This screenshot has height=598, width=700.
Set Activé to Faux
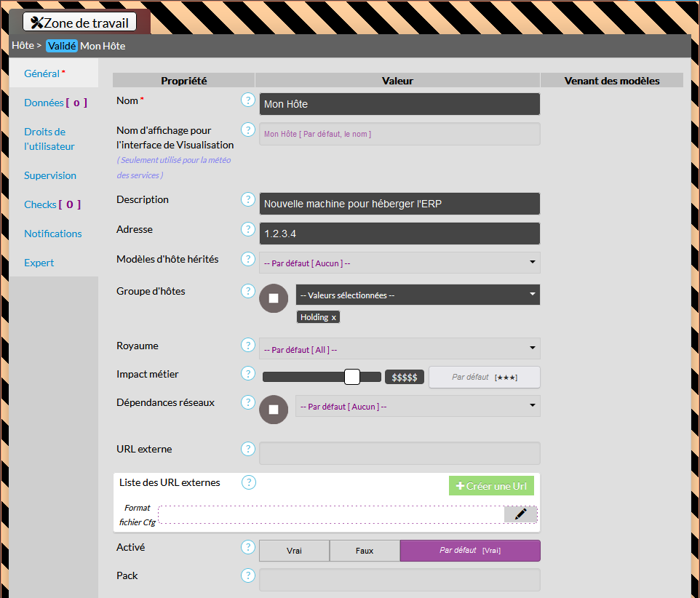coord(365,551)
